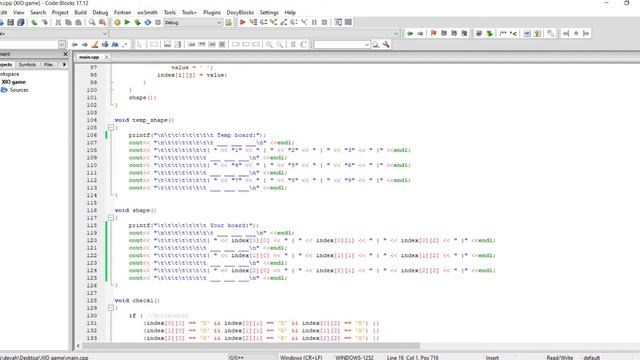Open the Project menu
640x360 pixels.
coord(60,13)
